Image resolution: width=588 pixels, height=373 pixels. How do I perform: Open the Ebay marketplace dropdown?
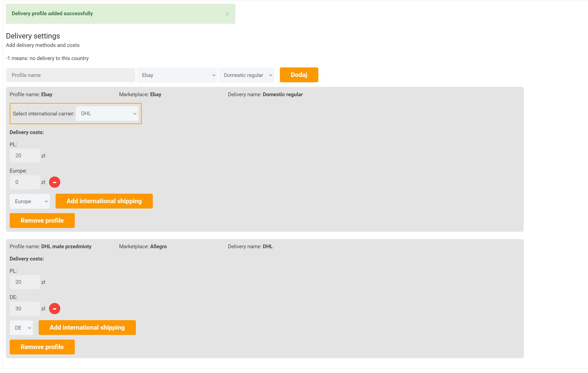(177, 75)
